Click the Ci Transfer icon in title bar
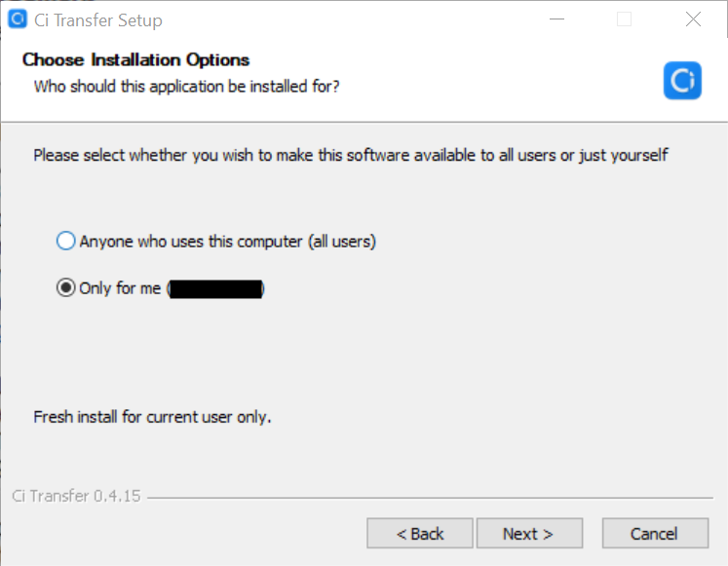 tap(18, 19)
